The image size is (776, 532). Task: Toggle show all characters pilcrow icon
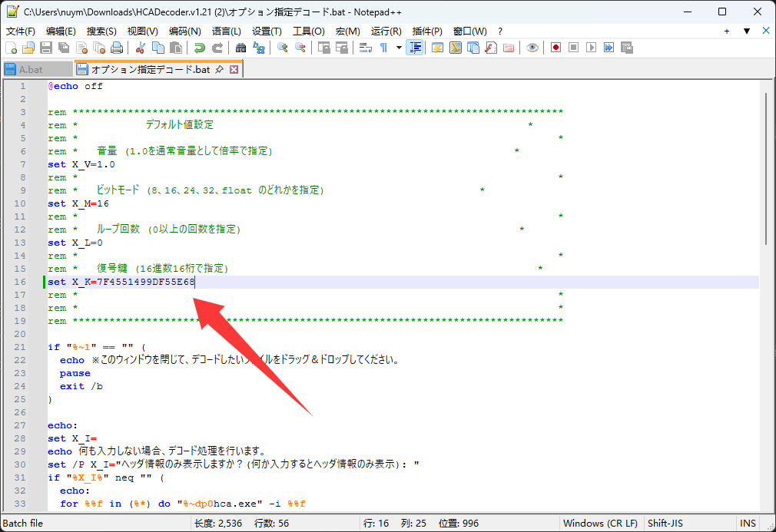pos(383,48)
